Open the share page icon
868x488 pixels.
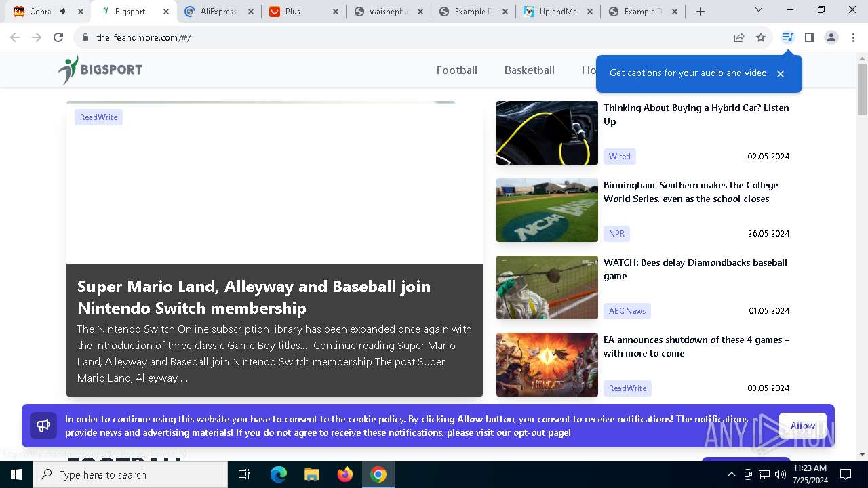739,37
